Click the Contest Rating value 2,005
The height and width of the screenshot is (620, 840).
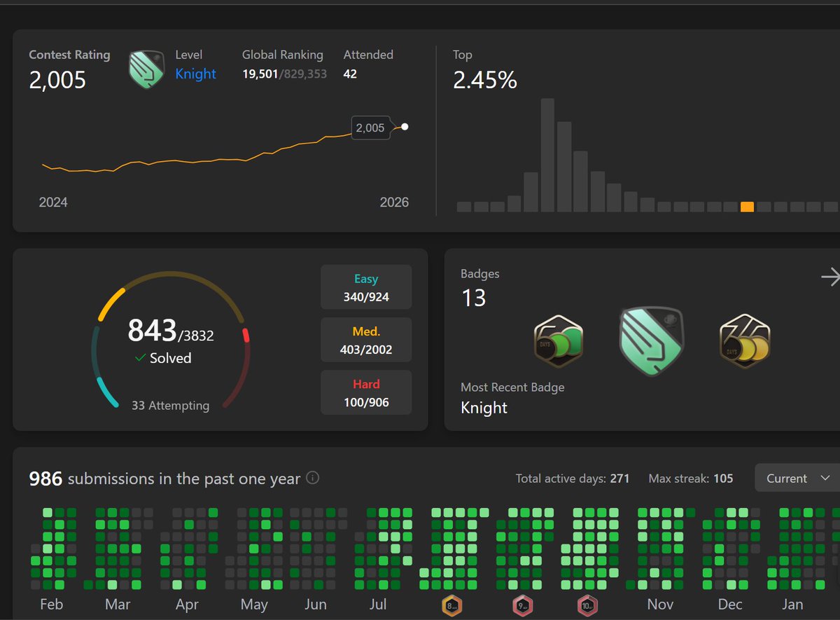point(57,80)
